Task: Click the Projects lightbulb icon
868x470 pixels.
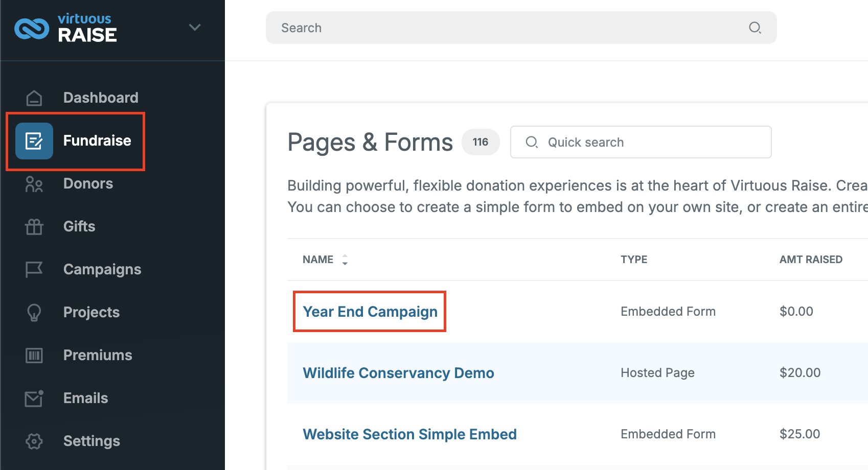Action: point(34,312)
